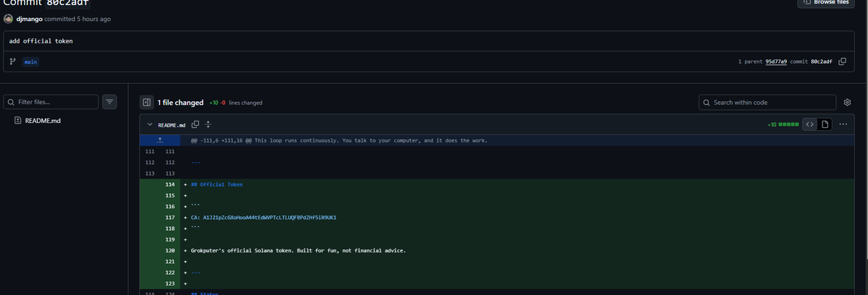
Task: Select new line number 123
Action: [171, 283]
